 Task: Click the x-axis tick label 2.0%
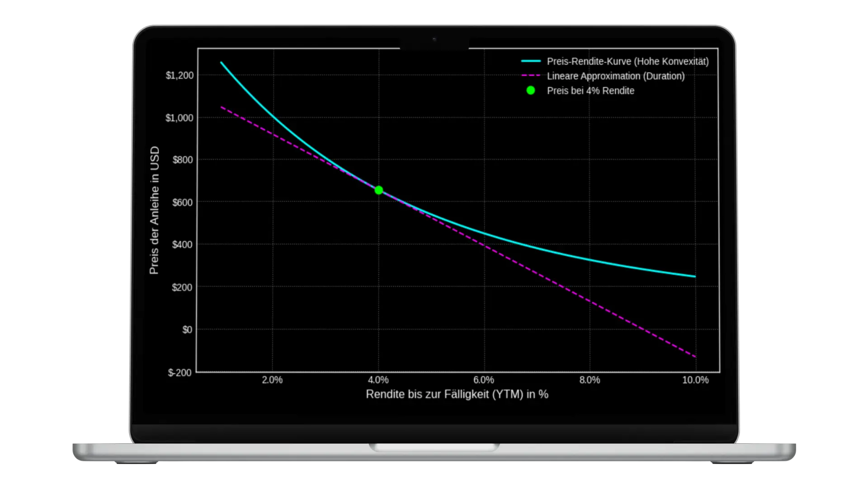pos(272,380)
